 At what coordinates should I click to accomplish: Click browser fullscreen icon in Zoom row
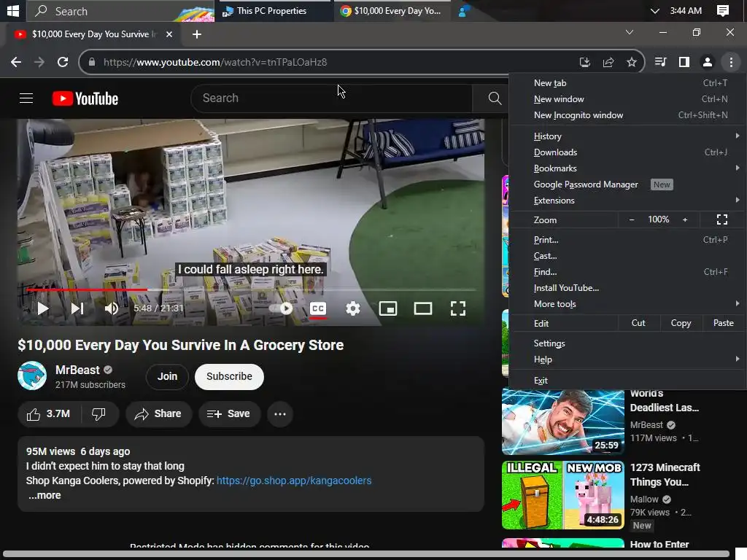pos(721,219)
